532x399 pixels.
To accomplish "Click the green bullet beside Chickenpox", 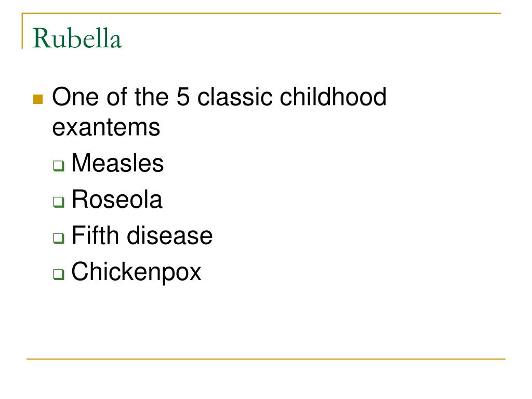I will tap(59, 274).
